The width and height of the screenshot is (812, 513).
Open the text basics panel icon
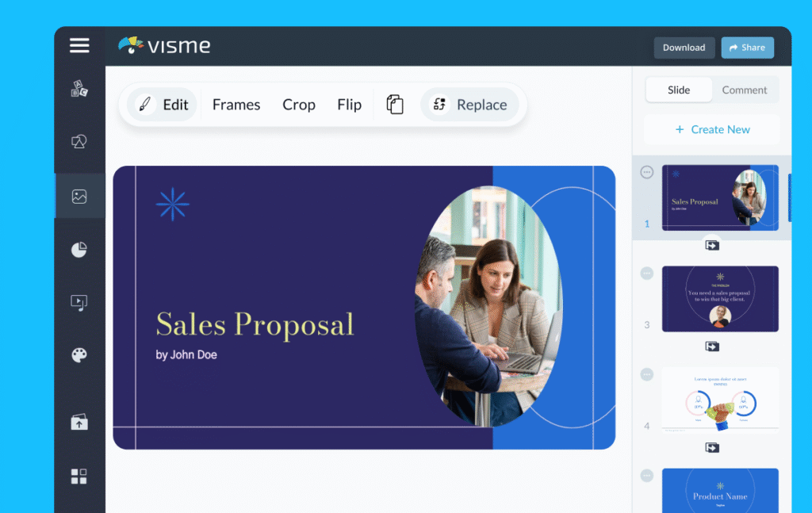point(79,89)
